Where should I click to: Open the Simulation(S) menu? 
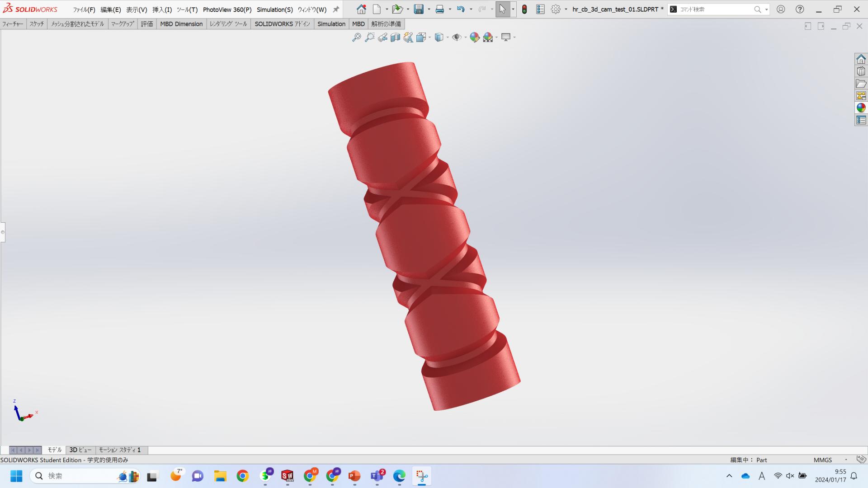coord(275,9)
